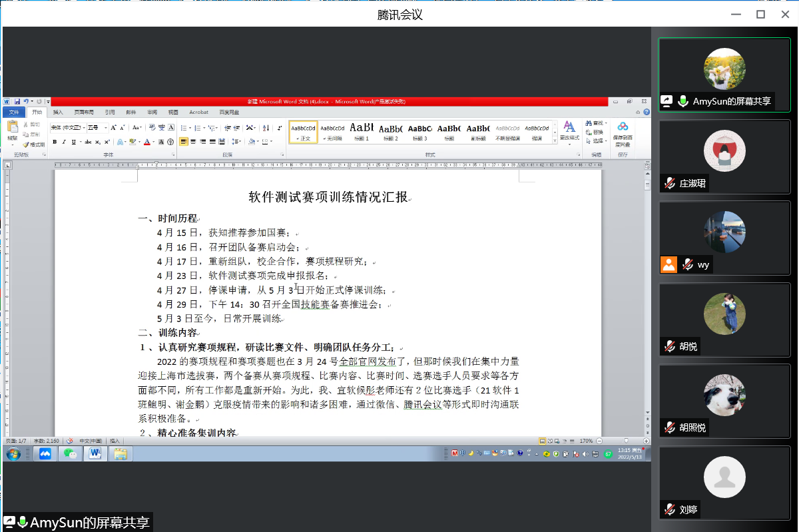Toggle italic formatting
Viewport: 799px width, 532px height.
[64, 142]
